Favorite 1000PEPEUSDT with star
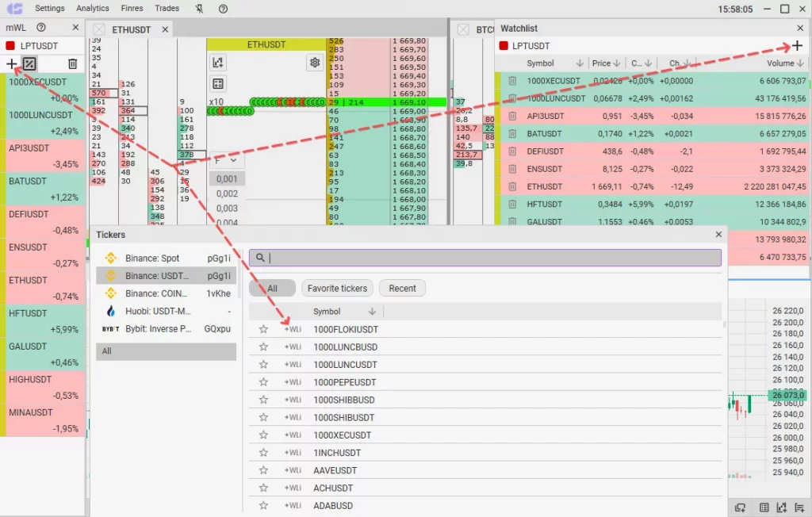The image size is (812, 517). (263, 381)
